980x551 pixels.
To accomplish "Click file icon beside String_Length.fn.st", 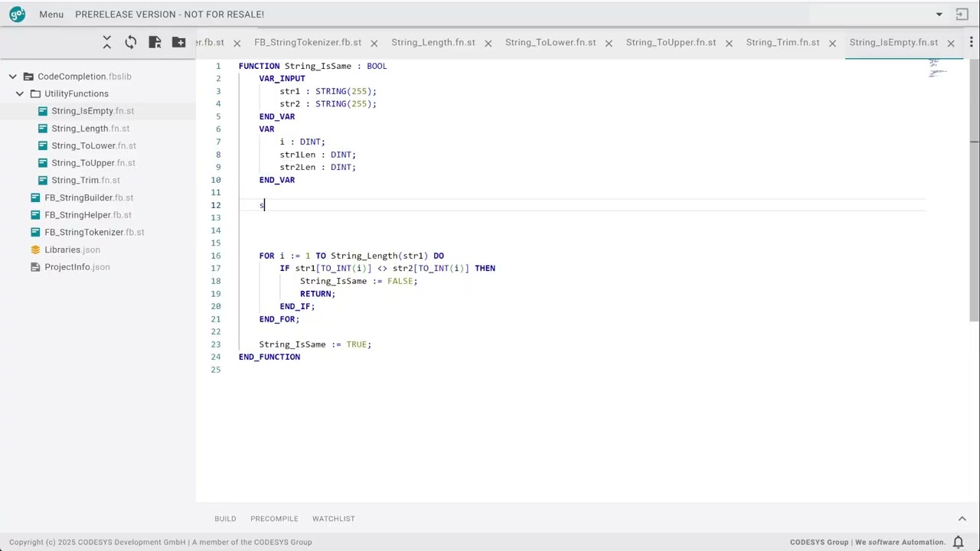I will pyautogui.click(x=43, y=129).
